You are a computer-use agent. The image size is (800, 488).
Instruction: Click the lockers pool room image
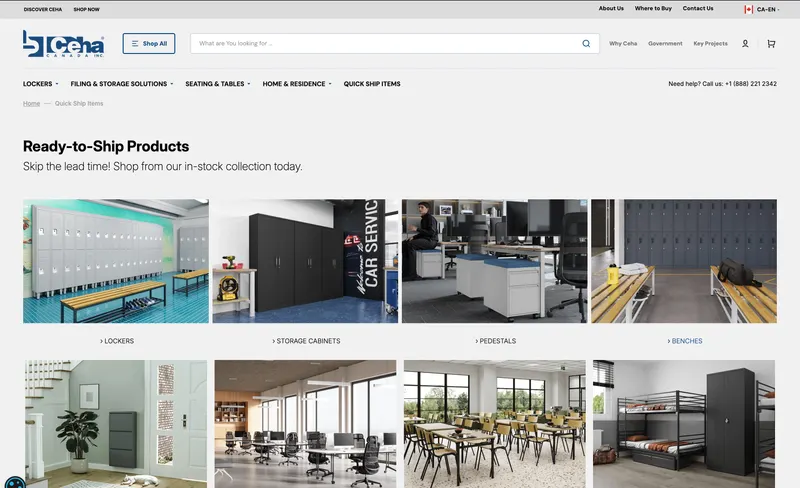coord(116,261)
